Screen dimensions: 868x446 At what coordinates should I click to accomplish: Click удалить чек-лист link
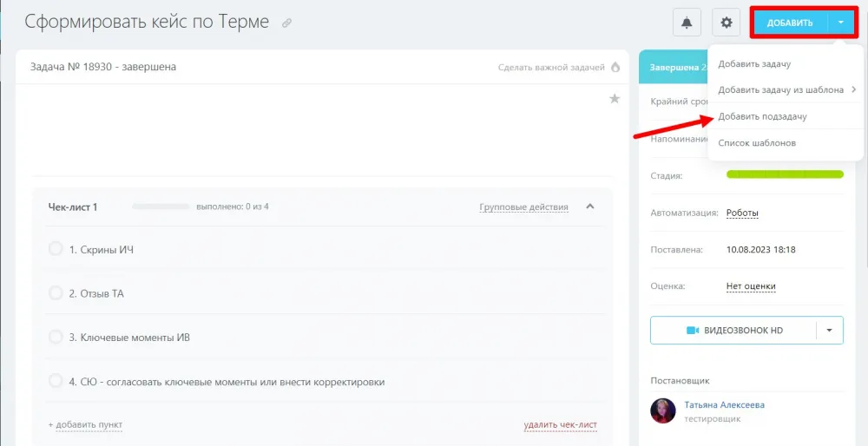click(560, 425)
